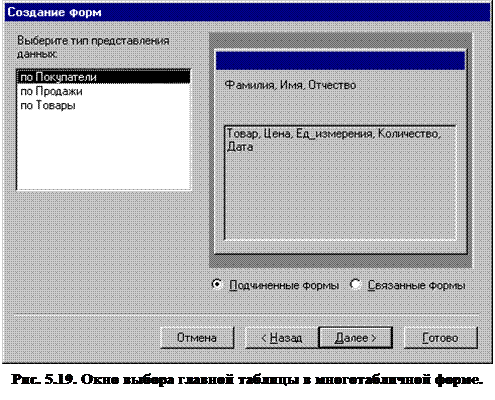
Task: Click the "Отмена" button
Action: 197,338
